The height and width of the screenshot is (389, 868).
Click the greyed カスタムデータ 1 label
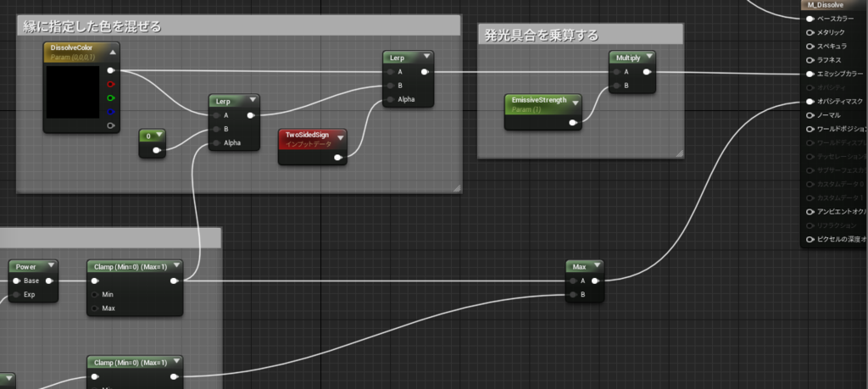(840, 198)
